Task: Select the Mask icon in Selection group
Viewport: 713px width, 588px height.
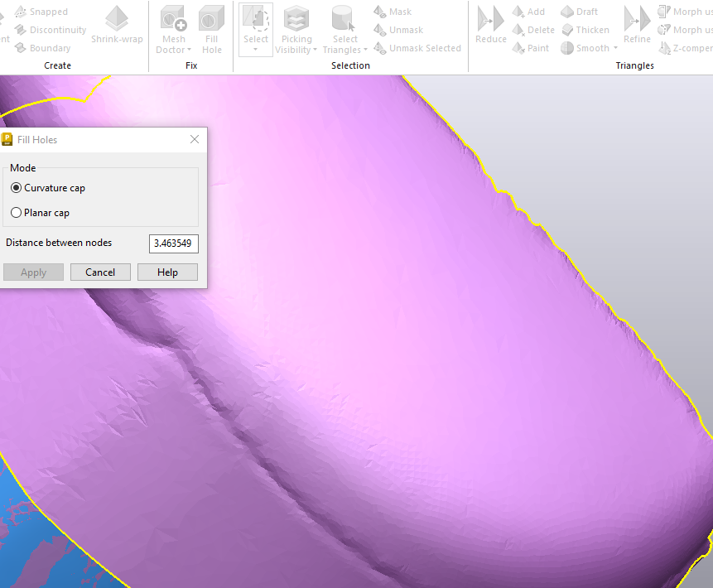Action: tap(396, 11)
